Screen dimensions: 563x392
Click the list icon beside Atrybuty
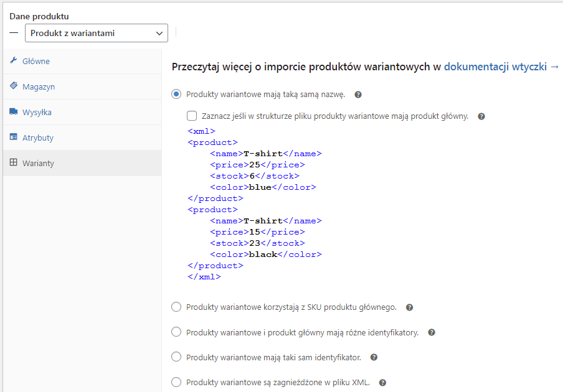[x=13, y=137]
